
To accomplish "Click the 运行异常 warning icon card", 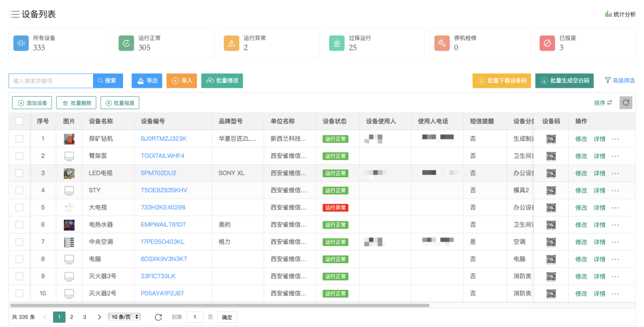I will [231, 43].
